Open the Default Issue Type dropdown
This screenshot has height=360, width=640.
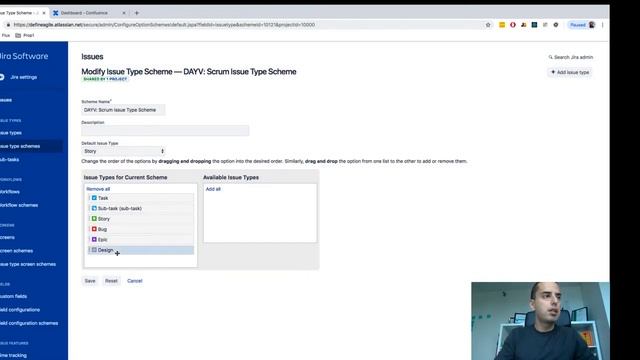tap(123, 151)
